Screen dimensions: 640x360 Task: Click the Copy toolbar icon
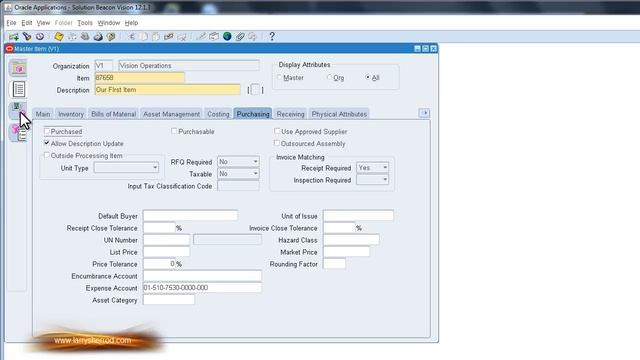tap(144, 37)
